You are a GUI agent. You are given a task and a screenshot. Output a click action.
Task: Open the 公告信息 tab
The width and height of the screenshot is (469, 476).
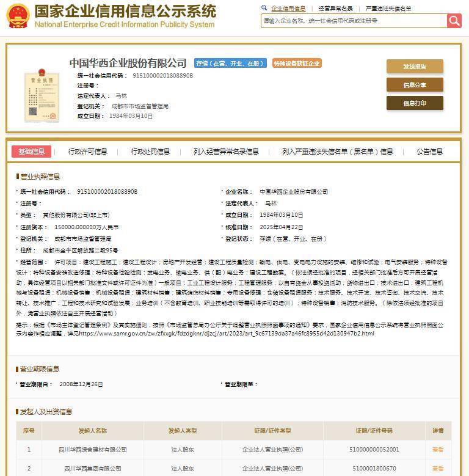[x=430, y=152]
